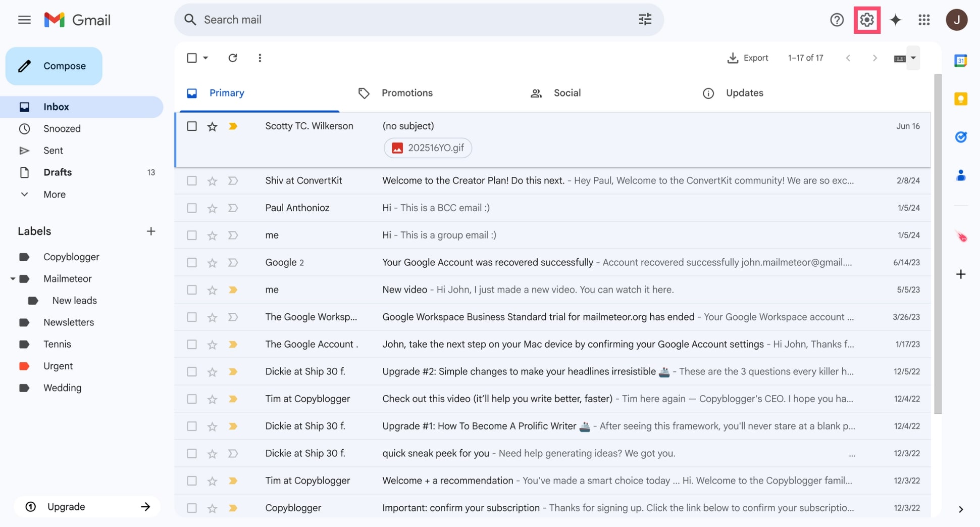This screenshot has width=980, height=527.
Task: Open the Newsletters label
Action: [x=69, y=322]
